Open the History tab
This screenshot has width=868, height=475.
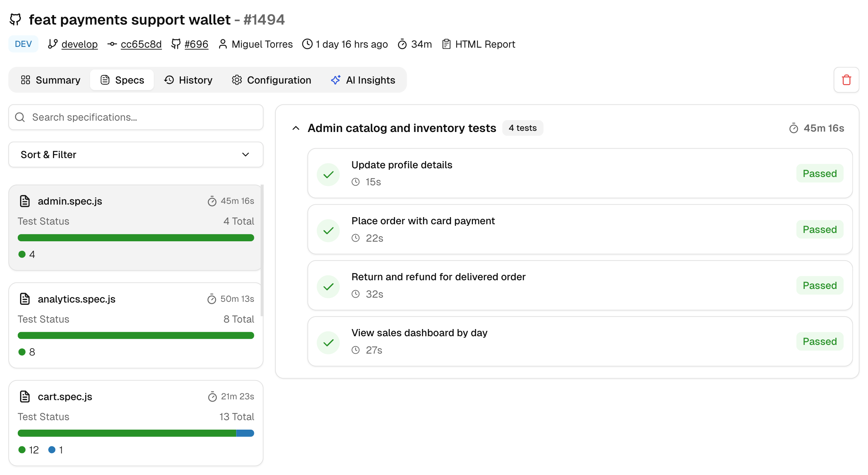coord(188,80)
